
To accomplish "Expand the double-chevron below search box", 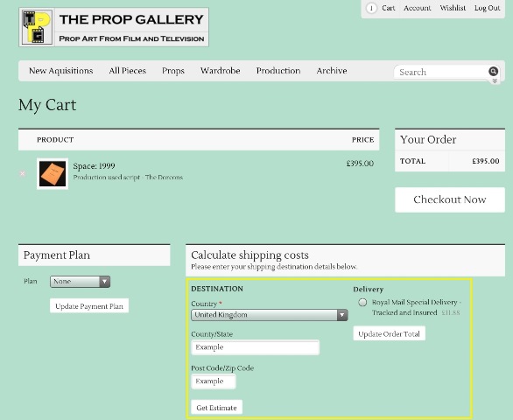I will pos(495,81).
